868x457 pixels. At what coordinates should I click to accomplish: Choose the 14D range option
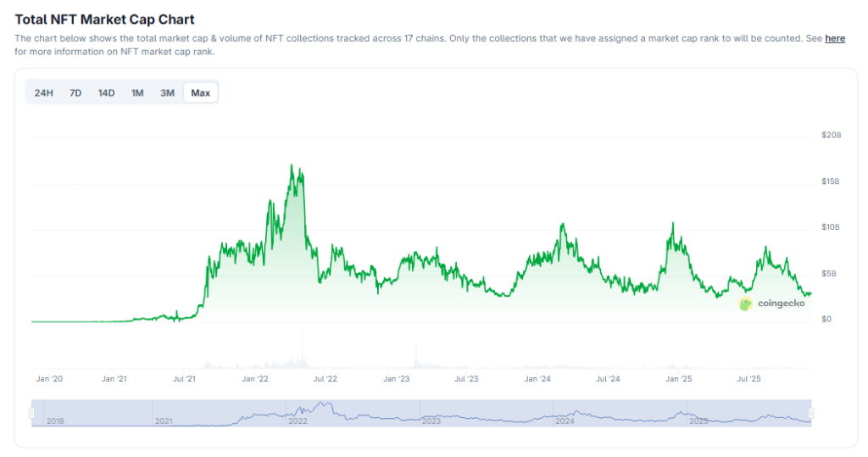[x=106, y=92]
